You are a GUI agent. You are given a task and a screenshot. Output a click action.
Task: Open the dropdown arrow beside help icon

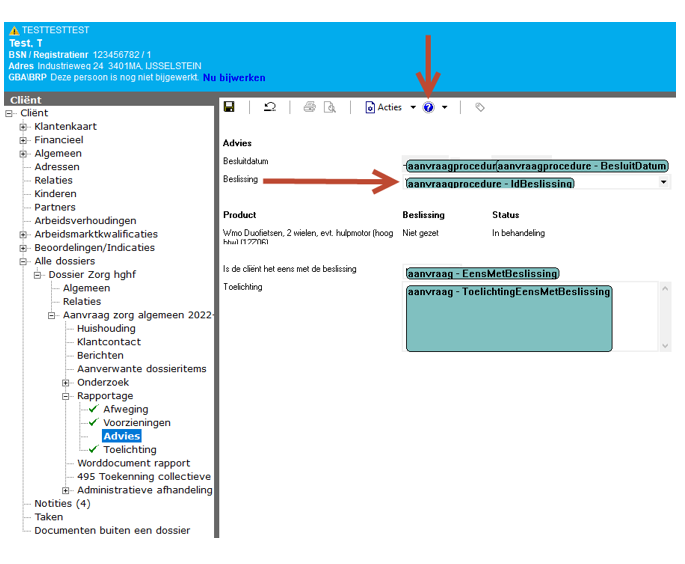pos(445,107)
